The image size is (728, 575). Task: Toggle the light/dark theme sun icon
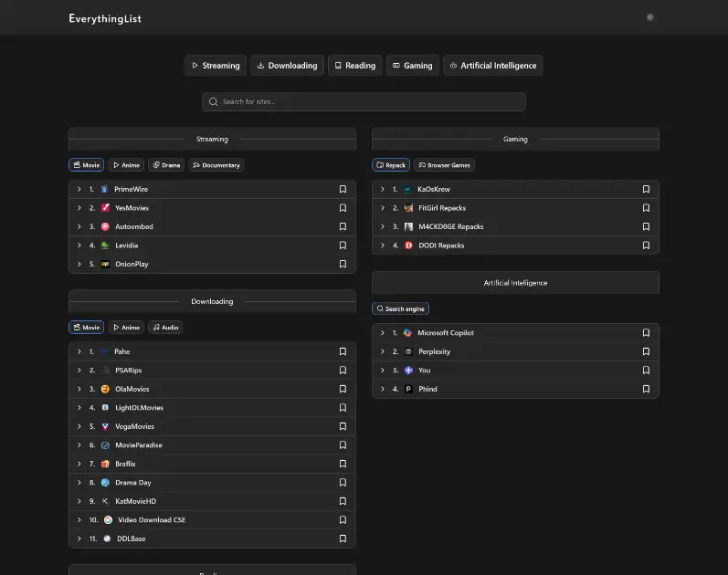[650, 17]
